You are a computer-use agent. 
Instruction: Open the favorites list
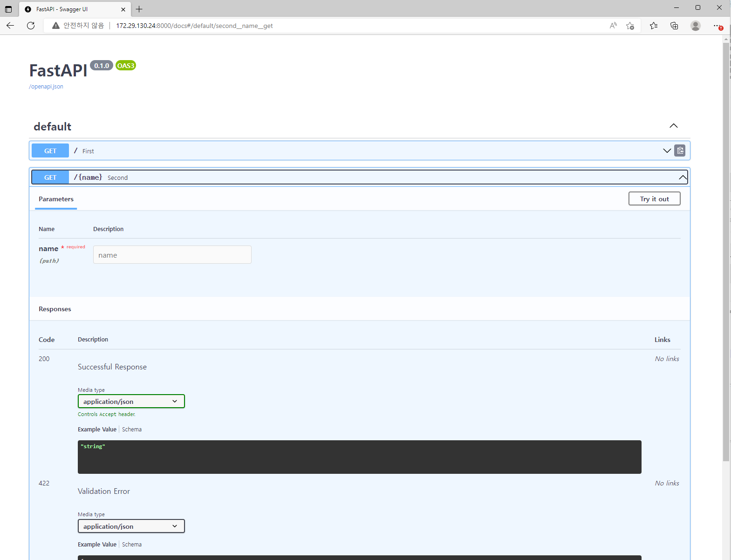pyautogui.click(x=654, y=26)
